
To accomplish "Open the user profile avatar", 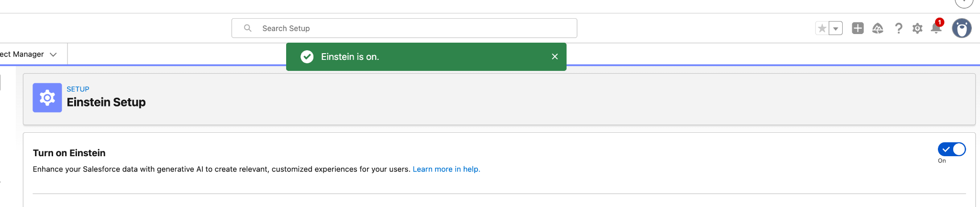I will point(962,28).
